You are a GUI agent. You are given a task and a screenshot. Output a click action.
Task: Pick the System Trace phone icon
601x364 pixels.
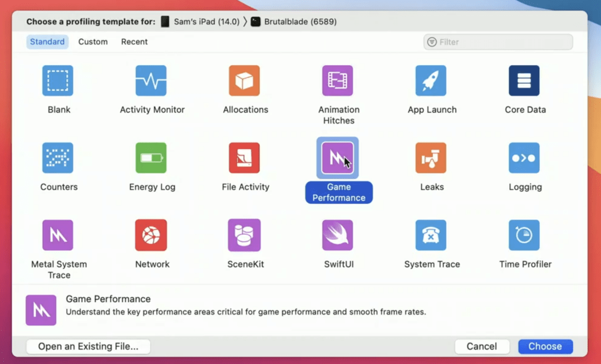click(x=431, y=235)
